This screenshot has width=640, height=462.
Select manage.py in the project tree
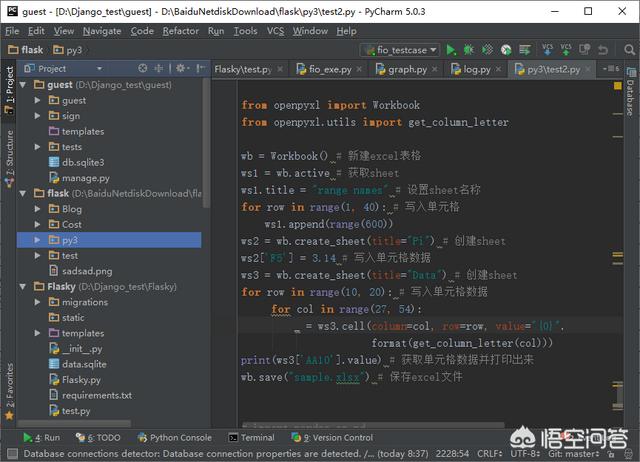pyautogui.click(x=80, y=178)
